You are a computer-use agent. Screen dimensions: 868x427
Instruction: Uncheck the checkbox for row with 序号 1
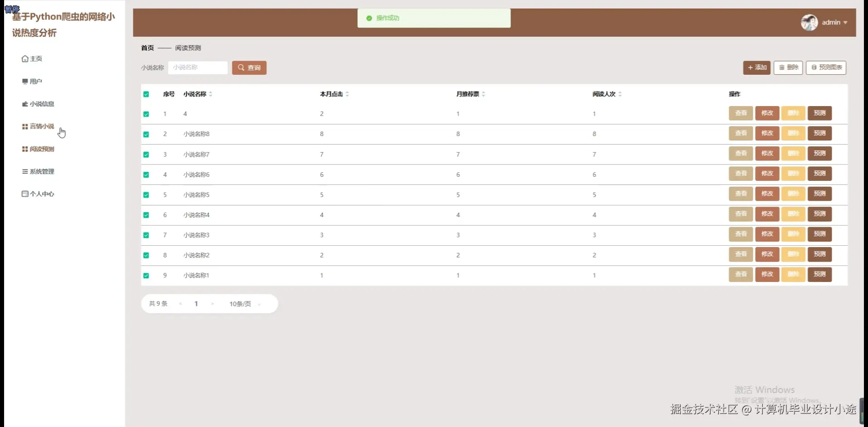click(x=146, y=114)
